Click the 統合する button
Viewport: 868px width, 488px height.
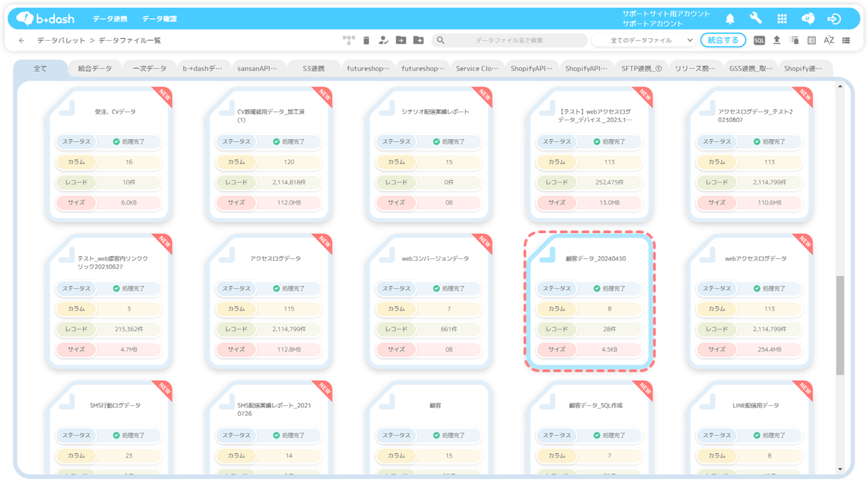click(x=723, y=41)
